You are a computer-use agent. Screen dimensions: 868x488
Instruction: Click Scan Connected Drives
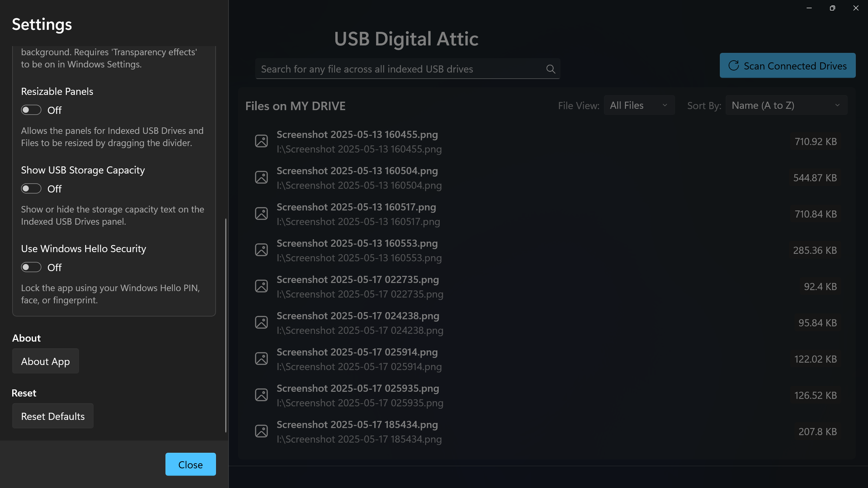click(787, 65)
